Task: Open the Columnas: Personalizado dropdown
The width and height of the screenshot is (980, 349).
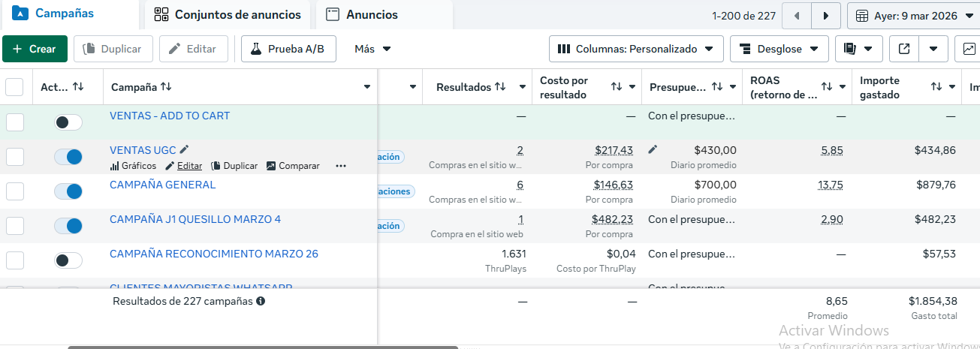Action: [x=636, y=49]
